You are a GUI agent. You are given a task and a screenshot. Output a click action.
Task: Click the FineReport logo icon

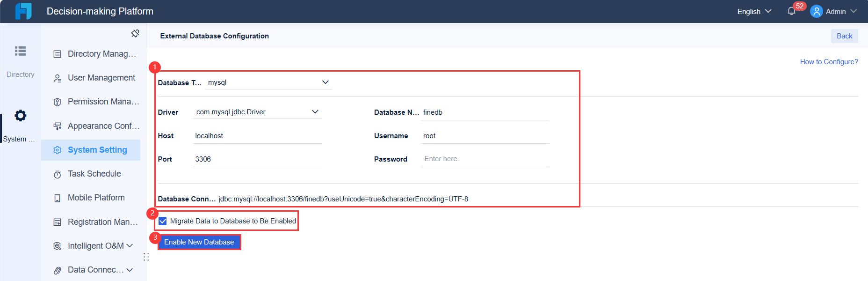(23, 11)
